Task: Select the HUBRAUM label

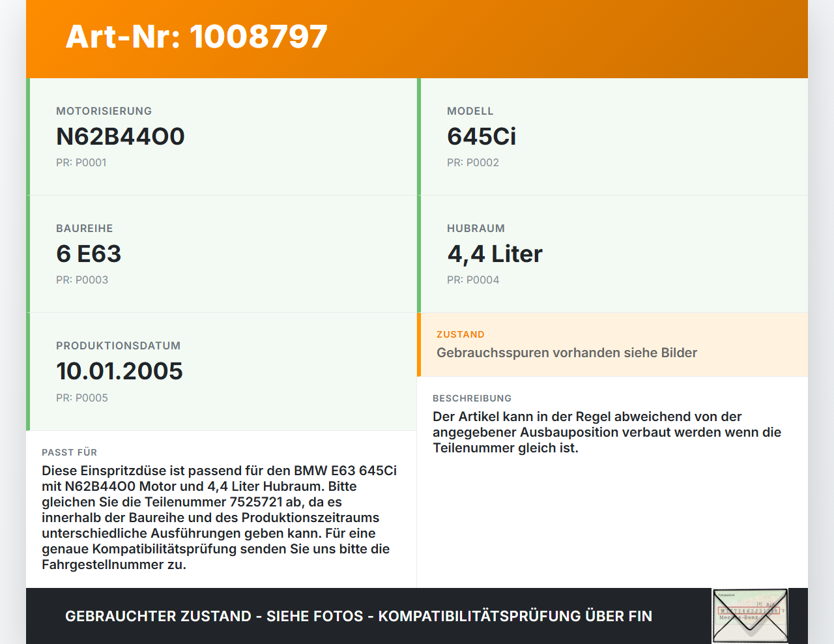Action: pyautogui.click(x=476, y=229)
